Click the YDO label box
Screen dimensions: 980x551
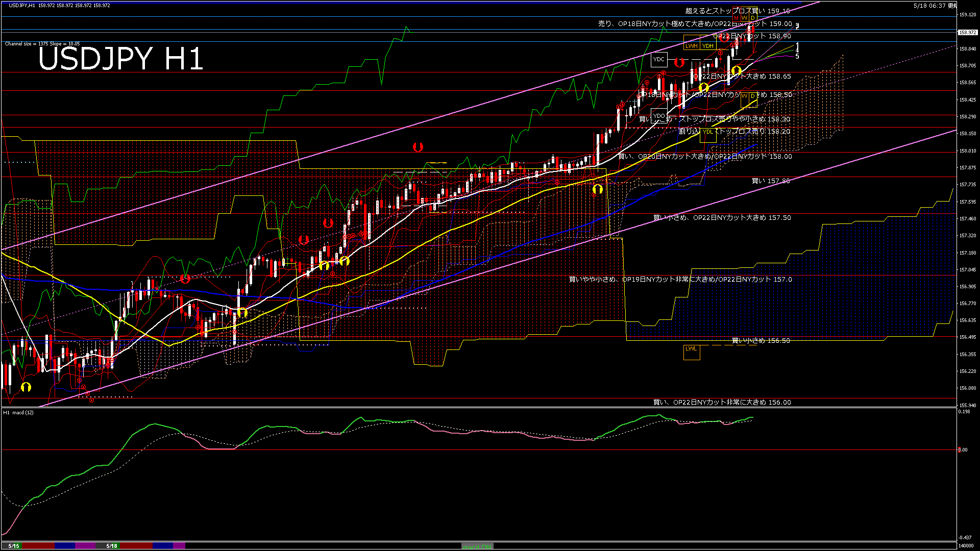(x=659, y=116)
